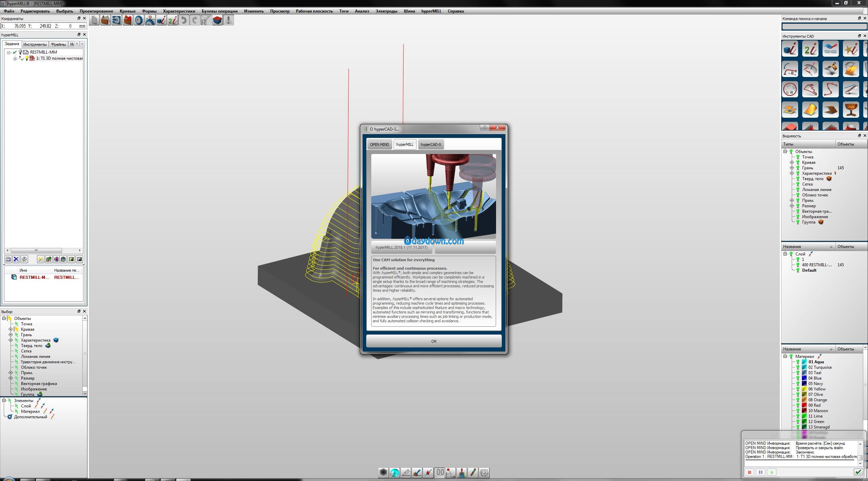The image size is (868, 481).
Task: Expand Характеристика node in Видимость panel
Action: tap(792, 173)
